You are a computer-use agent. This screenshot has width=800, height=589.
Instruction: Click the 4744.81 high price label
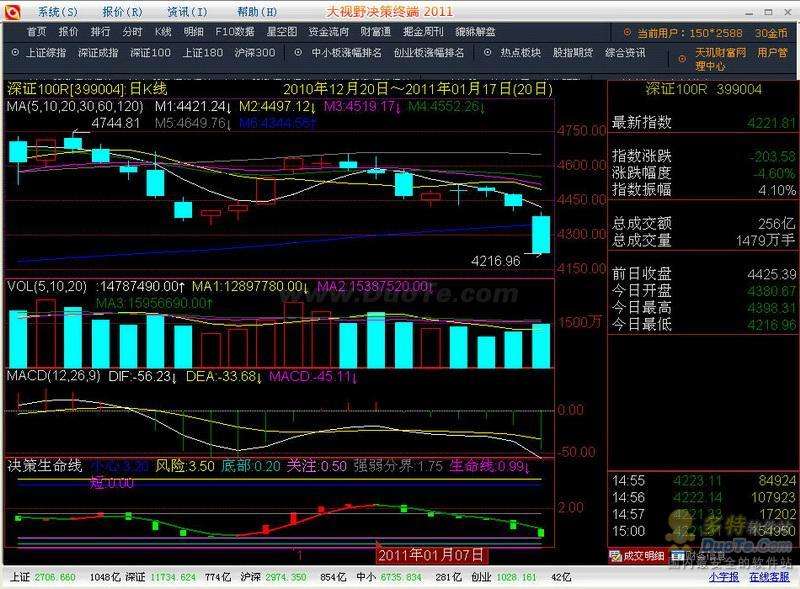click(x=116, y=123)
